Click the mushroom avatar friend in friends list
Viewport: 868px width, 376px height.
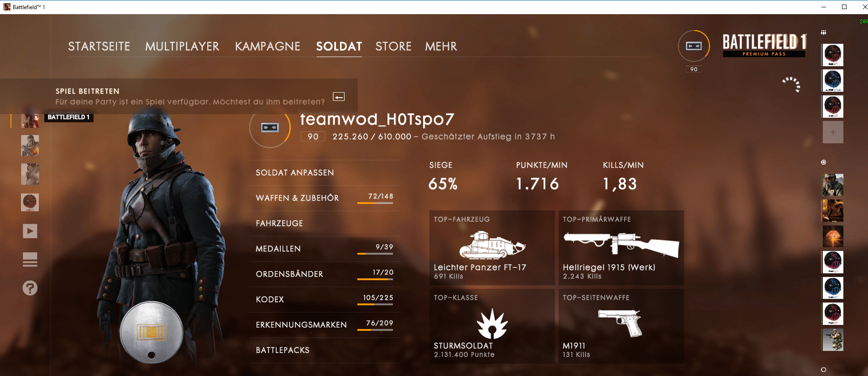click(x=832, y=236)
